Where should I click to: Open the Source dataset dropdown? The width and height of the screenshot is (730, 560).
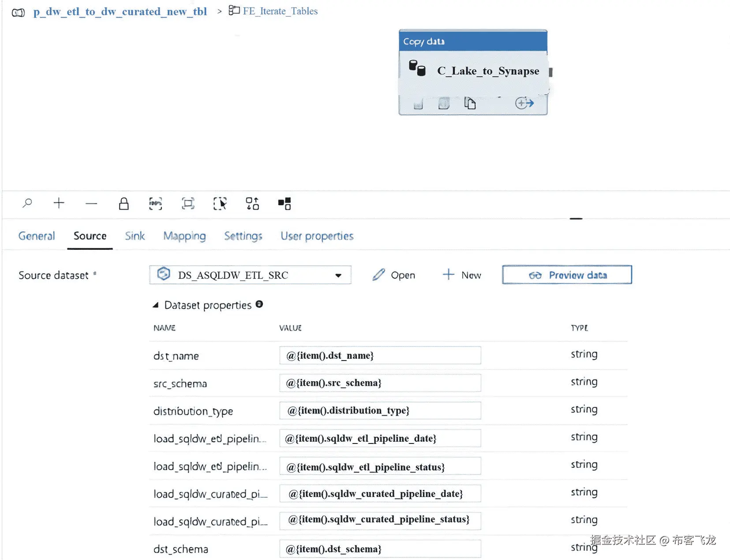(250, 275)
